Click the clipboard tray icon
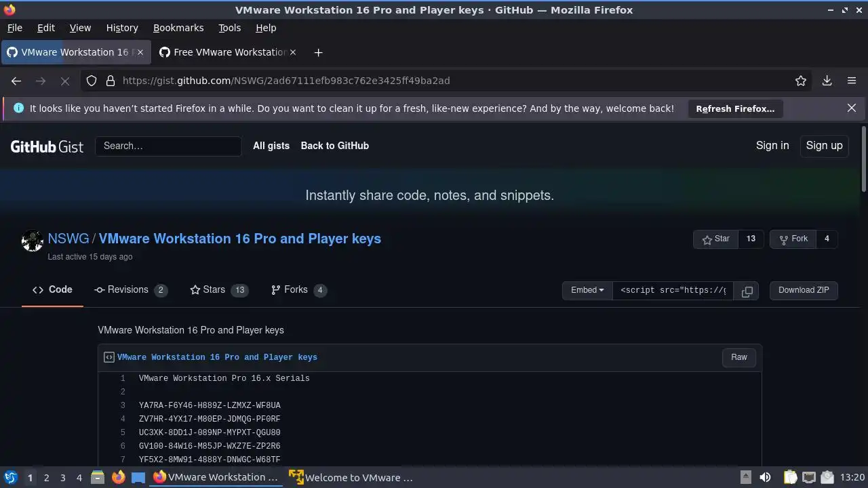Viewport: 868px width, 488px height. [790, 478]
